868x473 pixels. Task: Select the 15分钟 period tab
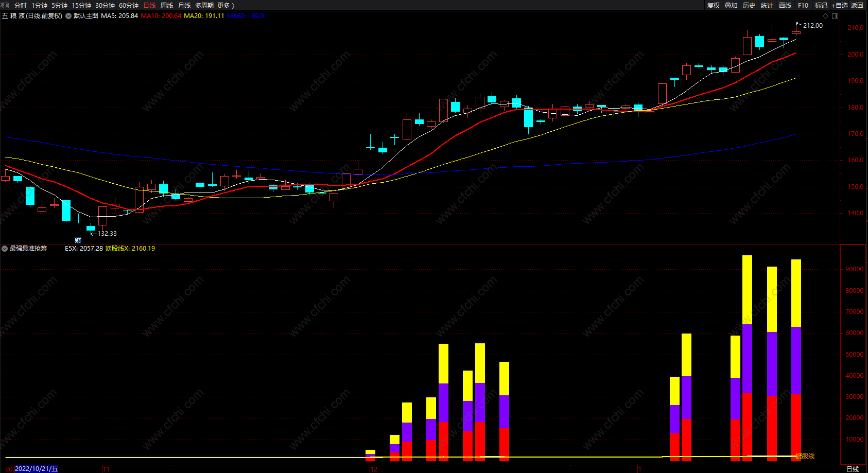click(x=81, y=5)
